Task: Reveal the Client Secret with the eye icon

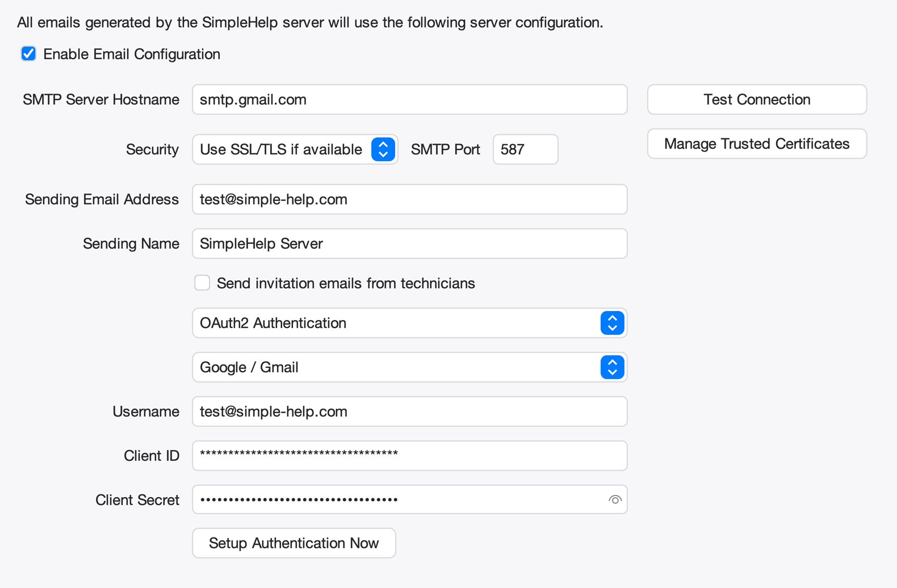Action: pyautogui.click(x=615, y=499)
